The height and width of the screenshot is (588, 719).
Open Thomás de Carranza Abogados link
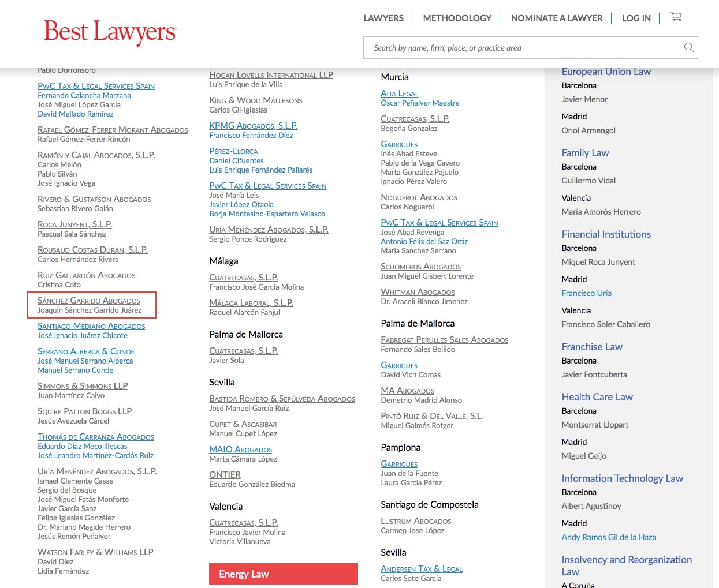[96, 437]
